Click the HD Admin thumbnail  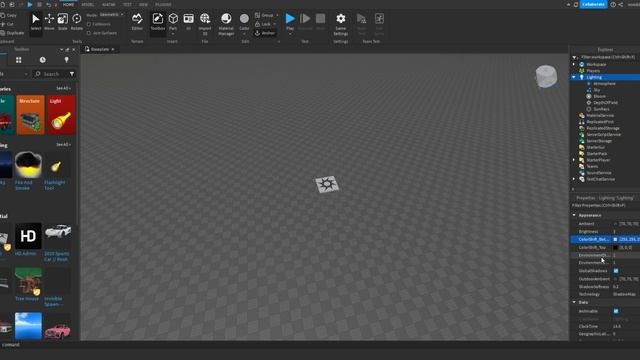click(x=28, y=236)
